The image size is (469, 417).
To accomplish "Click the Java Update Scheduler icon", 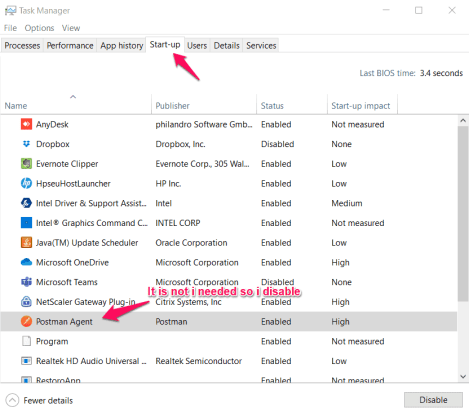I will pos(26,242).
